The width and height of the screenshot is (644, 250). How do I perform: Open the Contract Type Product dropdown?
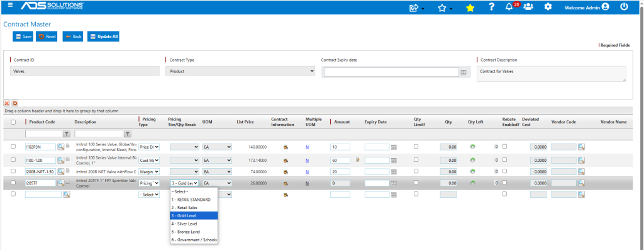240,71
